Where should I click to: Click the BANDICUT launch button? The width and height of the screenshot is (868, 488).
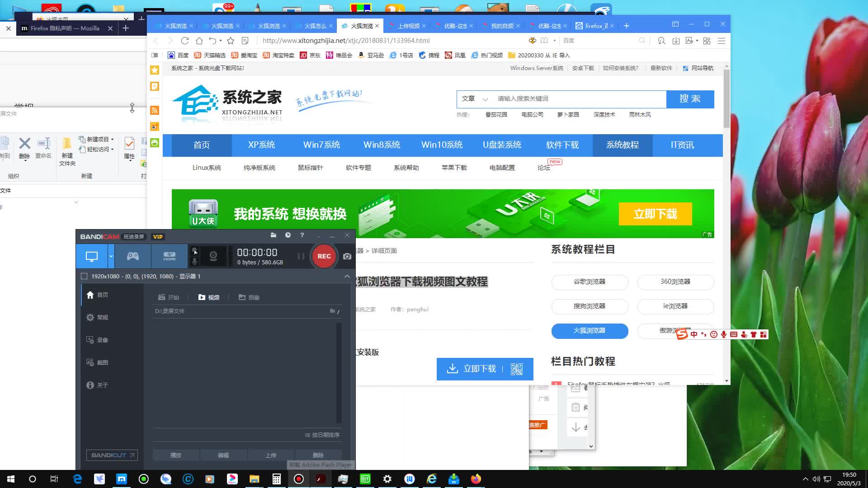tap(112, 455)
